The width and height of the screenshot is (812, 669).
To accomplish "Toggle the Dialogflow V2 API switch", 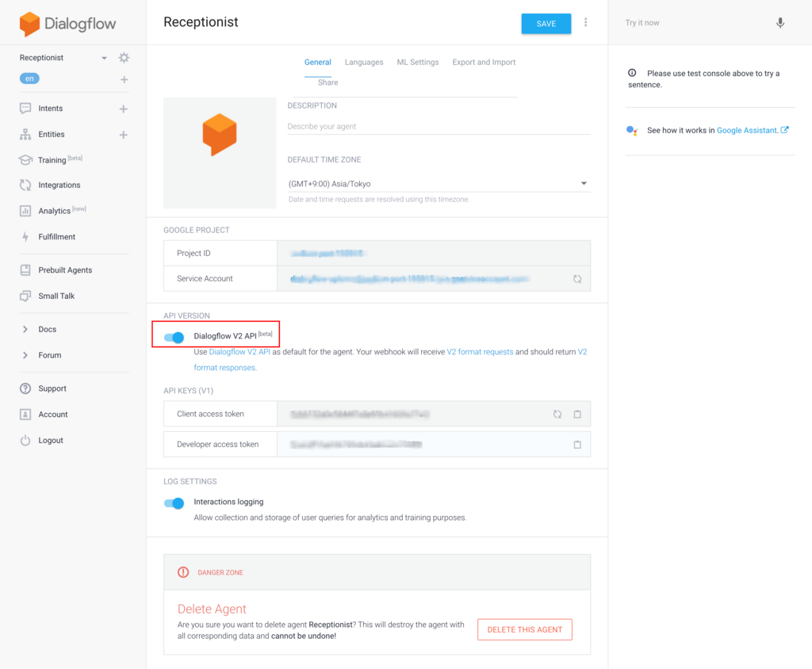I will coord(174,338).
